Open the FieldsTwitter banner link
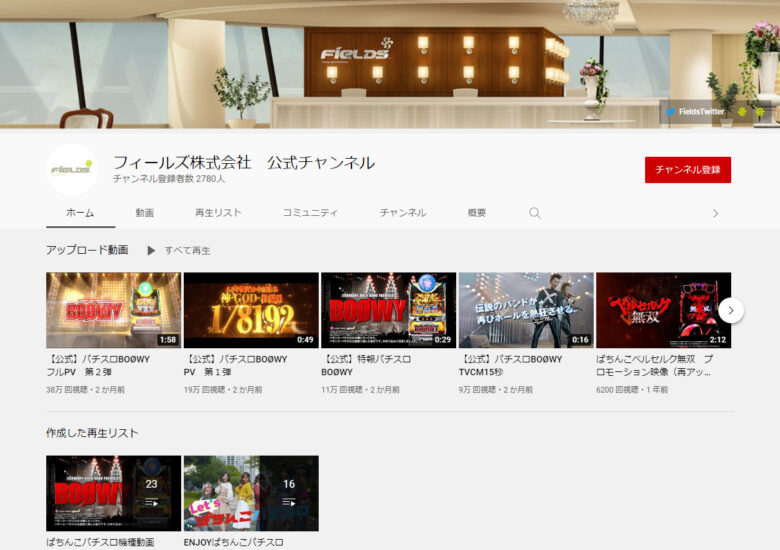Viewport: 780px width, 550px height. click(x=695, y=112)
